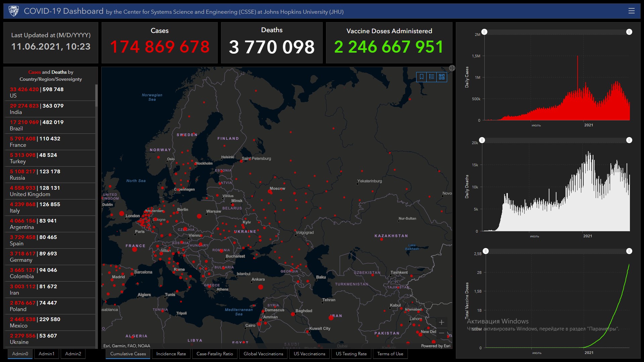Select the Incidence Rate map tab
The width and height of the screenshot is (644, 362).
(x=171, y=354)
